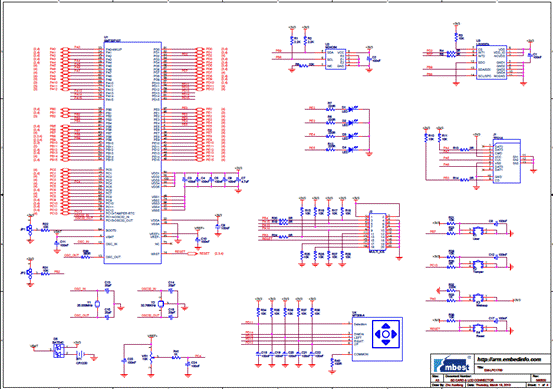Select the crystal between OSC_IN and OSC_OUT
This screenshot has height=389, width=553.
tap(97, 304)
